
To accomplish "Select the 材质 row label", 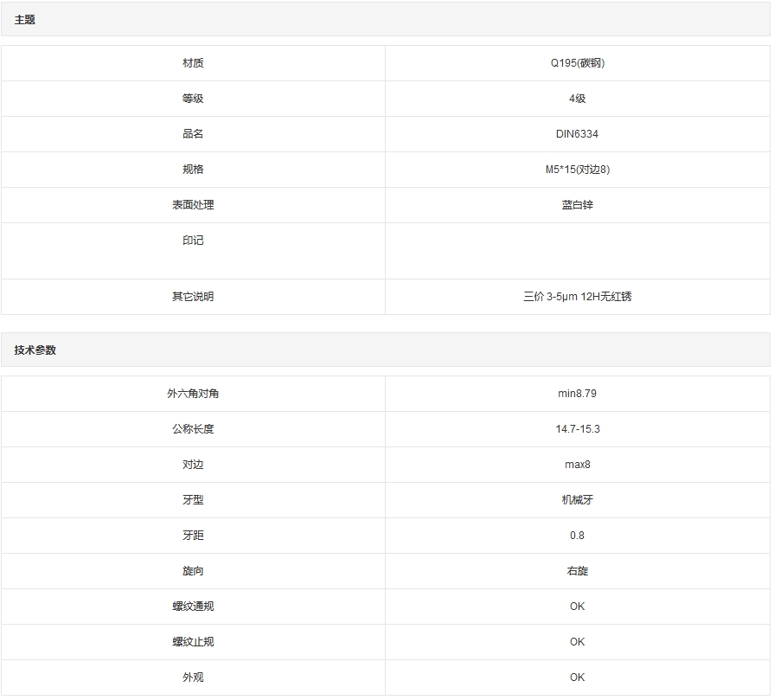I will [193, 63].
